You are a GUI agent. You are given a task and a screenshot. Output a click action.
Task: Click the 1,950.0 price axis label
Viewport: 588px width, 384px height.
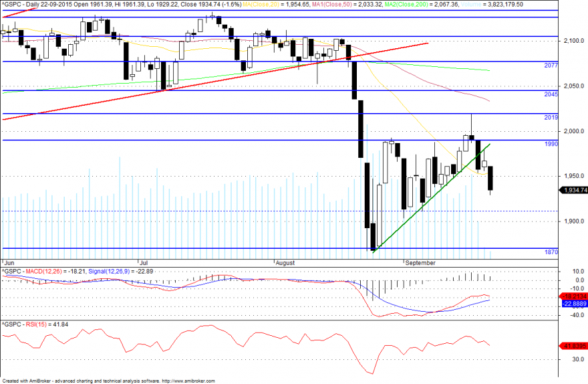tap(574, 176)
